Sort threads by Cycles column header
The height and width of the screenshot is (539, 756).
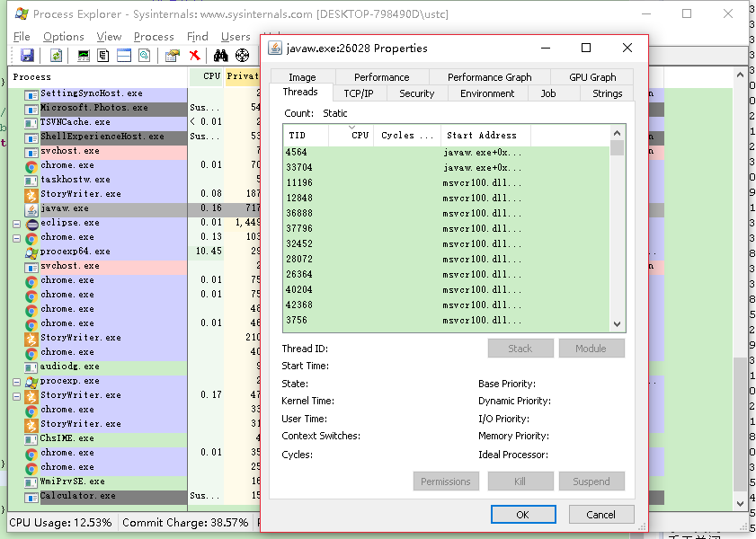point(407,136)
